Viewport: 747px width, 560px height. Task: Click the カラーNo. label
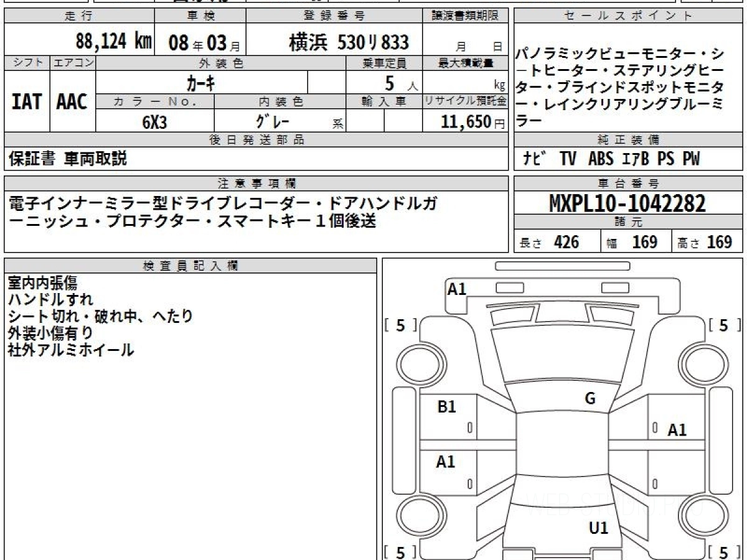(155, 101)
